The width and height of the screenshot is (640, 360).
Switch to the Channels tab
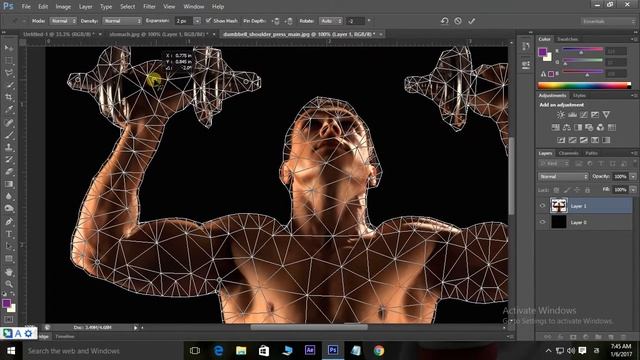(x=569, y=153)
